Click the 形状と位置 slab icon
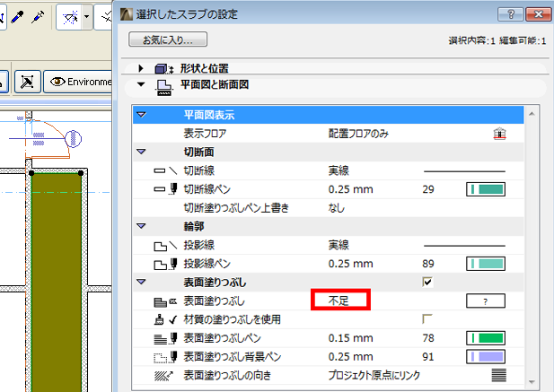The height and width of the screenshot is (392, 554). tap(164, 68)
